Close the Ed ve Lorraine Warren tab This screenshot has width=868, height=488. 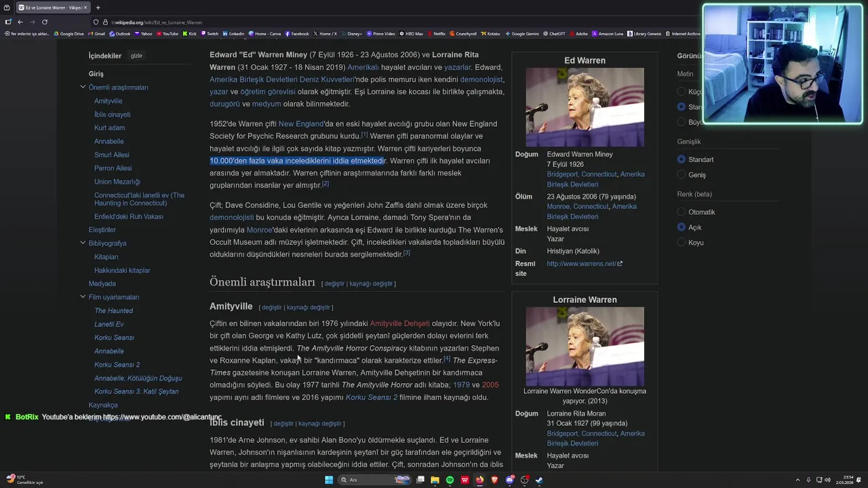[x=85, y=7]
